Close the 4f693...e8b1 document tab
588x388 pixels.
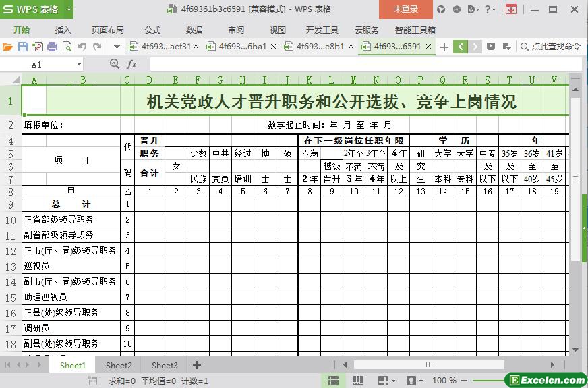(351, 47)
